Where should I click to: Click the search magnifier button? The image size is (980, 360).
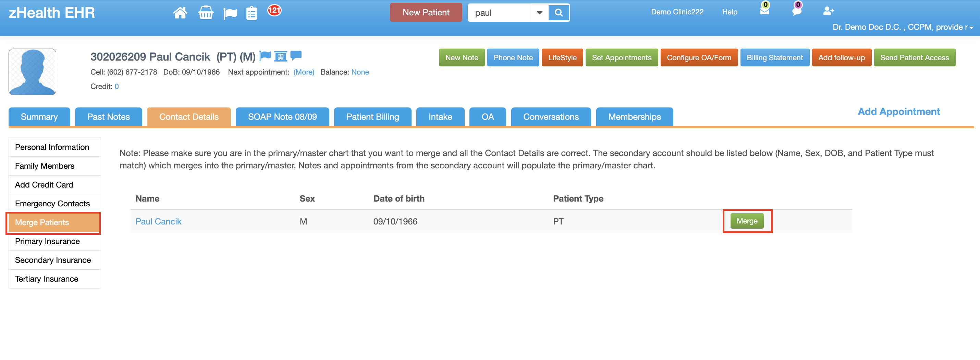coord(559,13)
